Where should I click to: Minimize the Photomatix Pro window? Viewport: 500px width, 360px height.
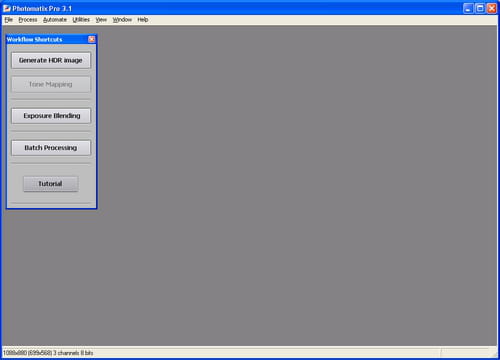coord(468,8)
